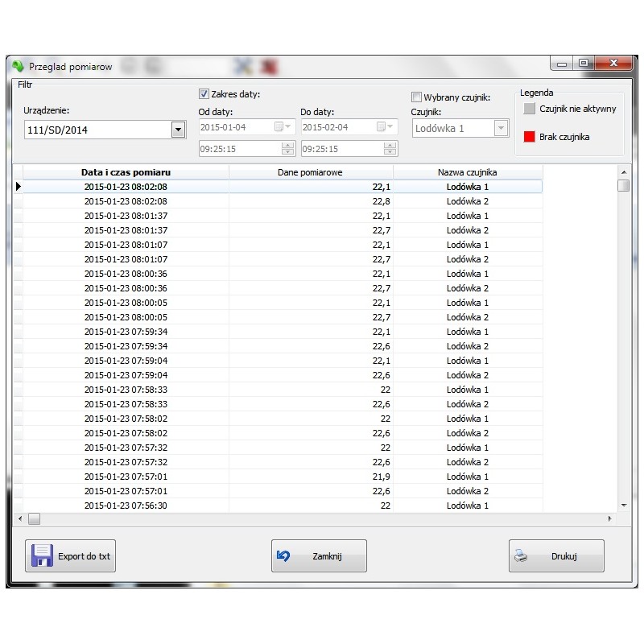644x644 pixels.
Task: Click Lodówka 2 in 2015-01-23 07:59:04 row
Action: (468, 375)
